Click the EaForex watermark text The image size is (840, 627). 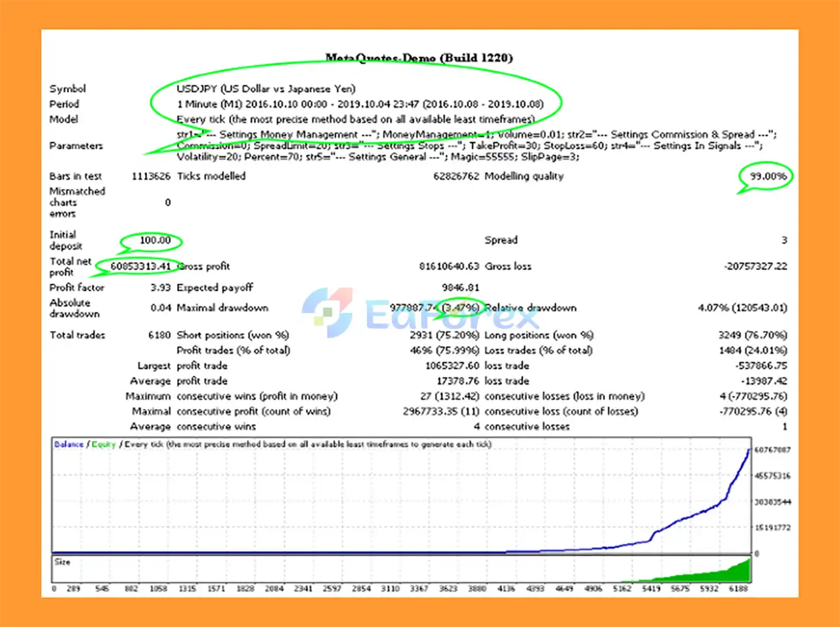click(x=451, y=314)
